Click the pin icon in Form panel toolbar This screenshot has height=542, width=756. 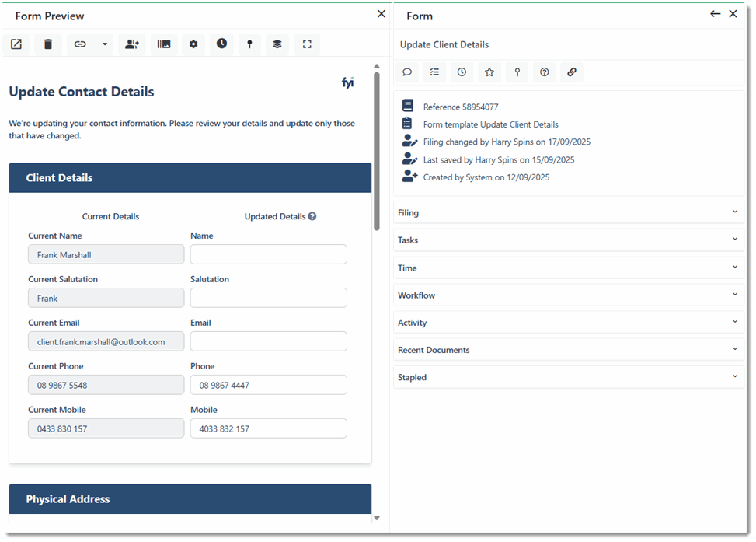pos(517,72)
